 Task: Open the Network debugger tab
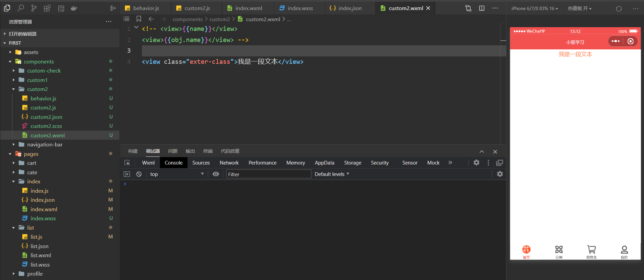pos(229,162)
